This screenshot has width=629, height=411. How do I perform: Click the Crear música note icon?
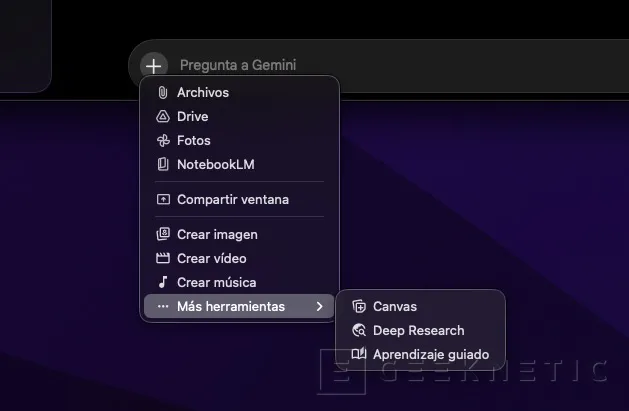click(163, 282)
